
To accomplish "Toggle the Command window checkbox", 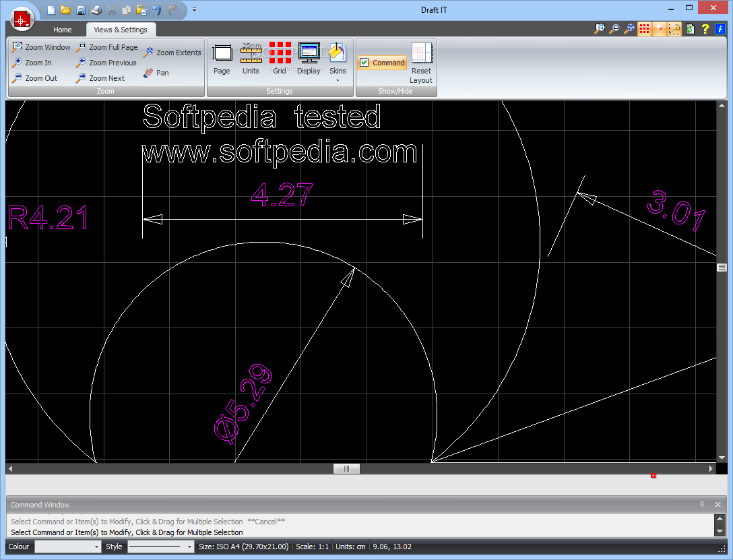I will [383, 63].
